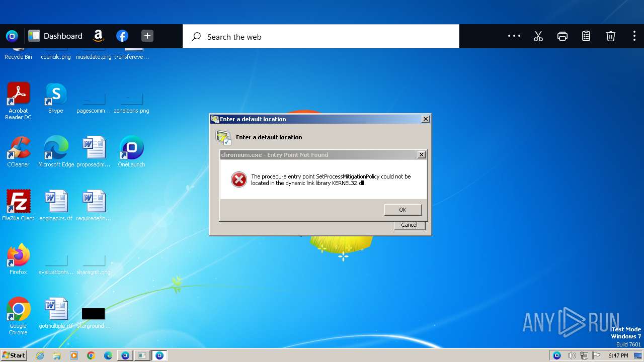This screenshot has height=362, width=644.
Task: Click the OneLaunch system tray icon
Action: [557, 355]
